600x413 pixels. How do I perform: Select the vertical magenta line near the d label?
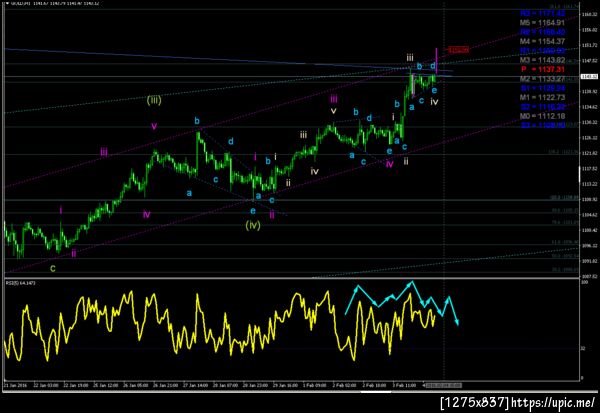pyautogui.click(x=437, y=60)
